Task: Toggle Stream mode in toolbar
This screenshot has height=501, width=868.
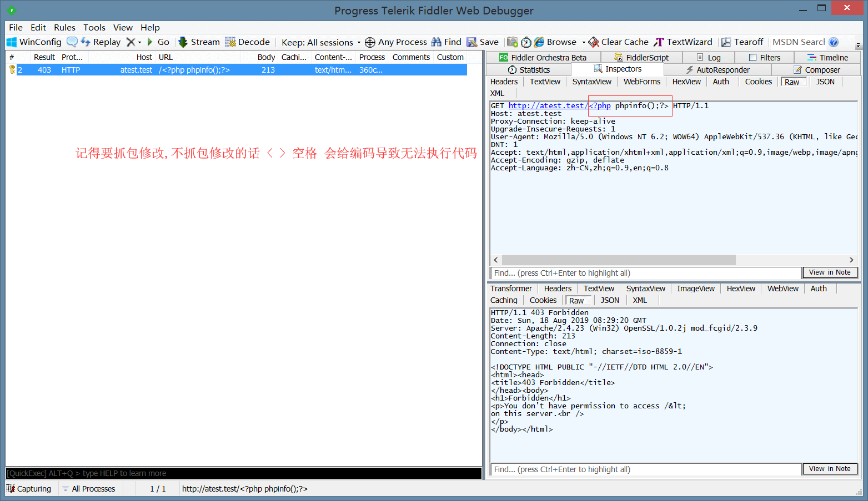Action: click(199, 42)
